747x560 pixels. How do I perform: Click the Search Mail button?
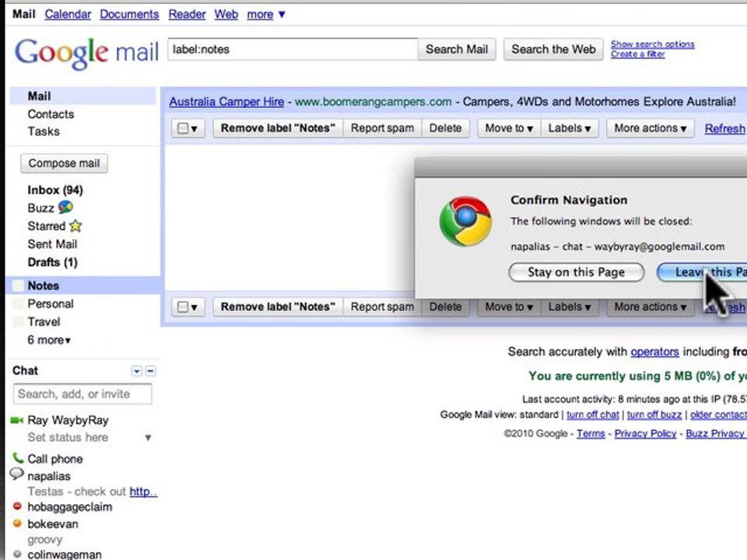(x=457, y=50)
